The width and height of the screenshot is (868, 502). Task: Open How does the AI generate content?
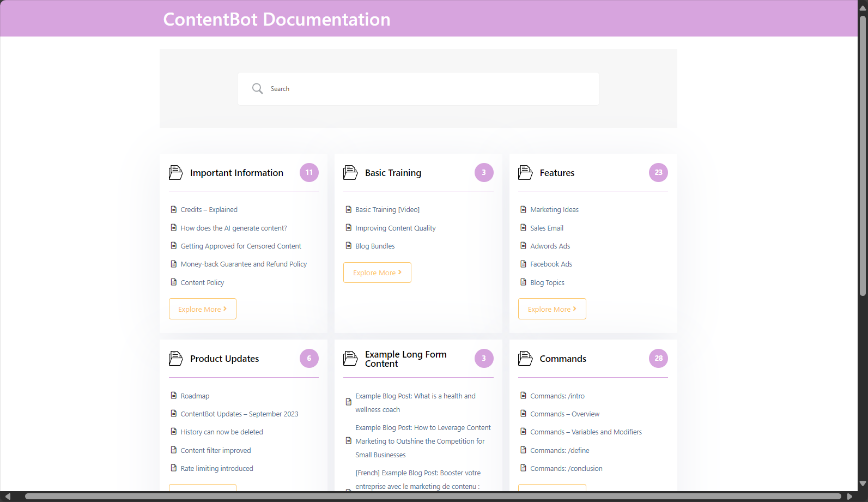tap(234, 228)
